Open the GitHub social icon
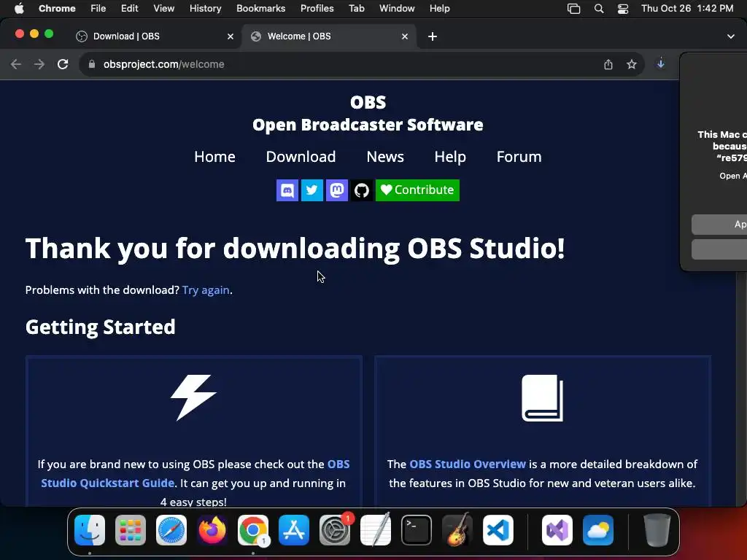This screenshot has height=560, width=747. tap(362, 190)
